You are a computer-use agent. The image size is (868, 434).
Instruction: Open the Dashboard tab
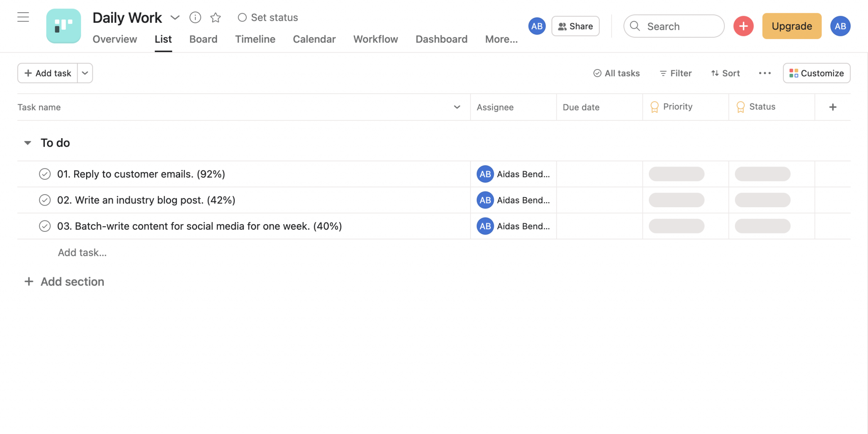point(441,39)
